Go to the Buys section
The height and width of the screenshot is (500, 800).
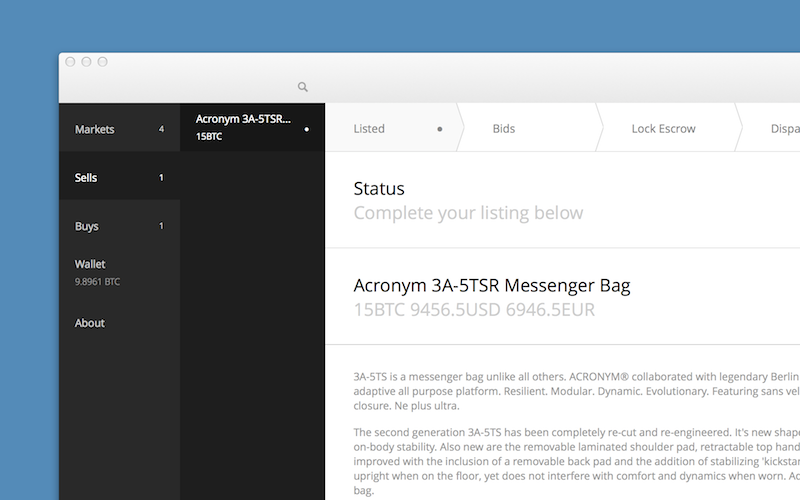tap(119, 226)
